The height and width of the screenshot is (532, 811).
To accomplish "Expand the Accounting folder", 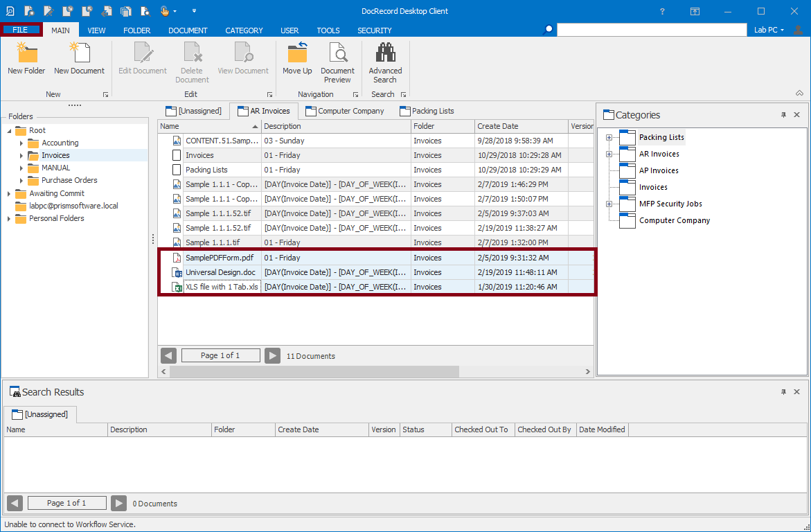I will (x=21, y=143).
